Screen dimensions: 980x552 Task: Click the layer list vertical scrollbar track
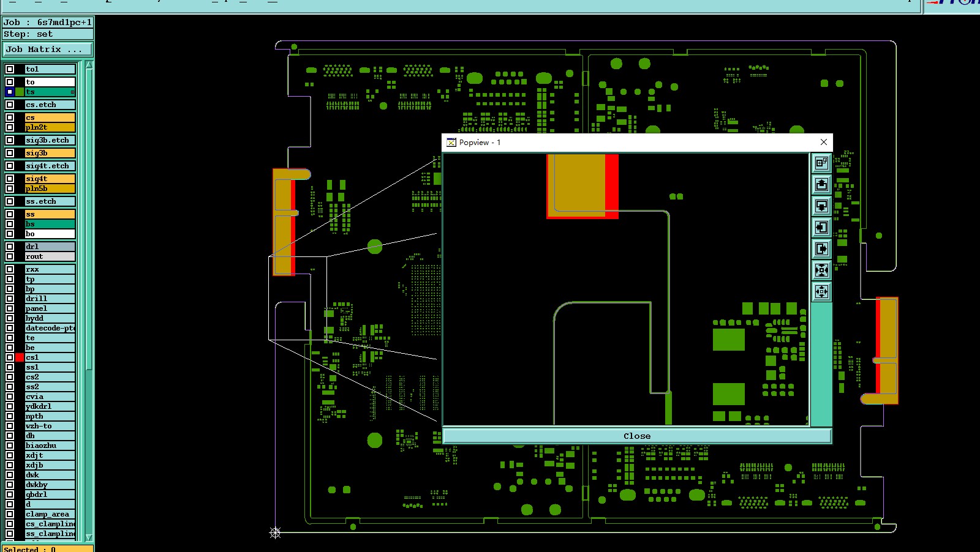(89, 453)
